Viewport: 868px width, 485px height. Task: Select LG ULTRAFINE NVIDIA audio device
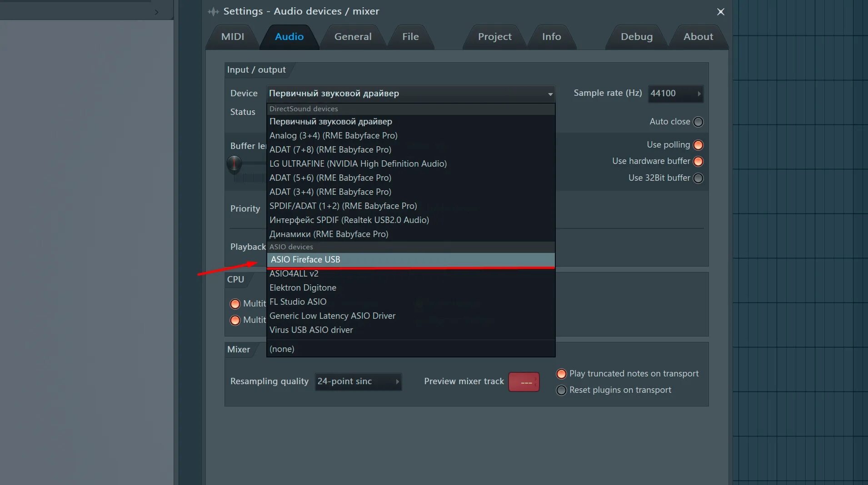pos(410,164)
